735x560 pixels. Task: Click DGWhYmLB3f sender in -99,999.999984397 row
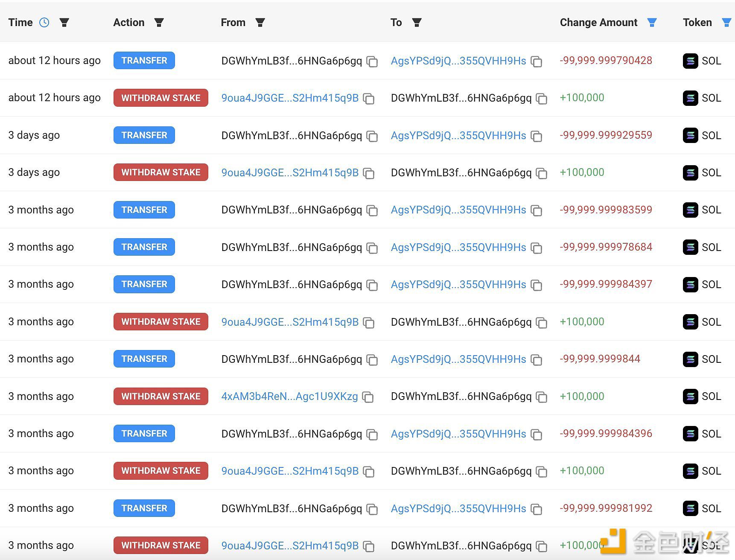tap(292, 285)
